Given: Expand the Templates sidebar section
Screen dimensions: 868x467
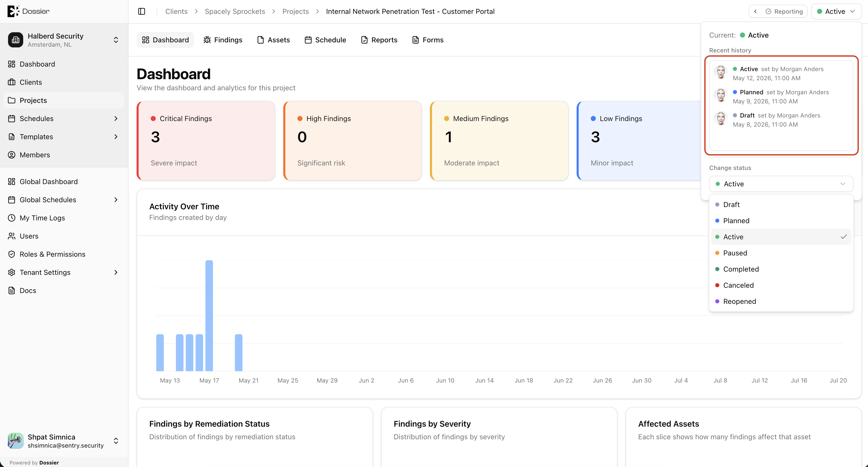Looking at the screenshot, I should point(116,137).
